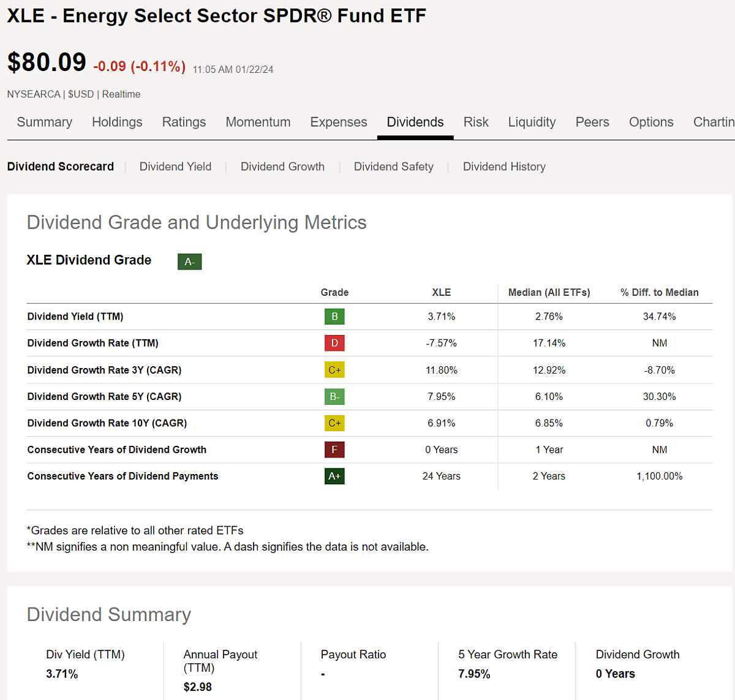
Task: Select the Dividend Scorecard breadcrumb item
Action: coord(60,167)
